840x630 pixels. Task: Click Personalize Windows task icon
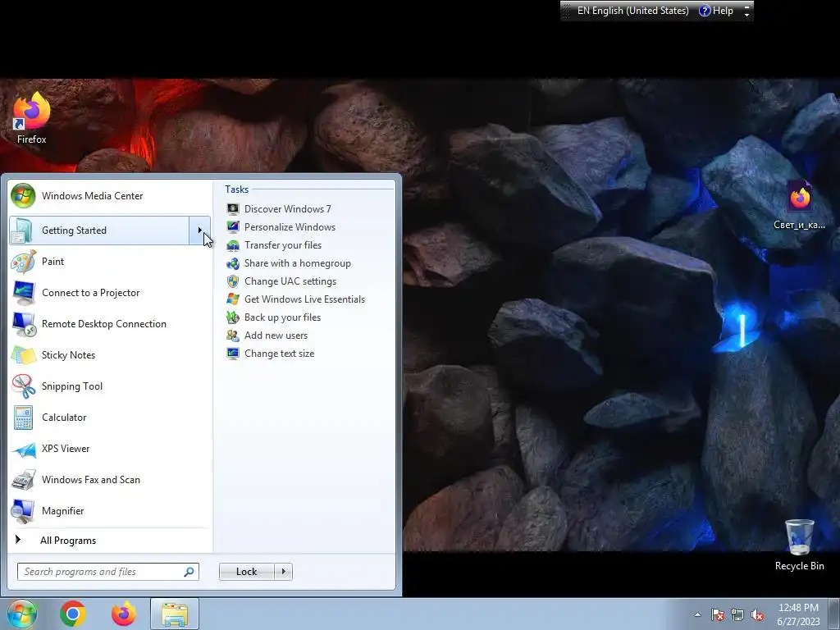pos(232,227)
